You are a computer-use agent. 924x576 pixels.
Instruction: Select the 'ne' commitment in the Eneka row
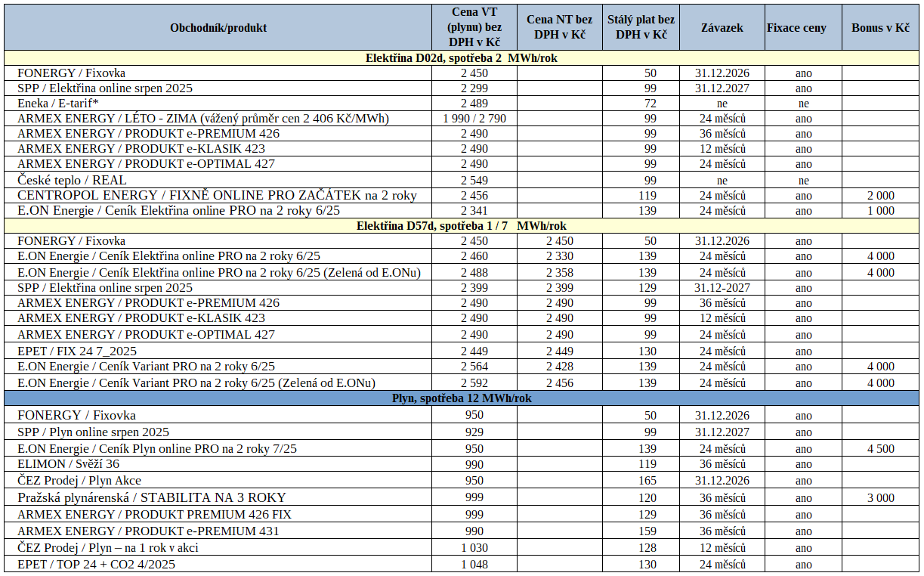pos(722,103)
